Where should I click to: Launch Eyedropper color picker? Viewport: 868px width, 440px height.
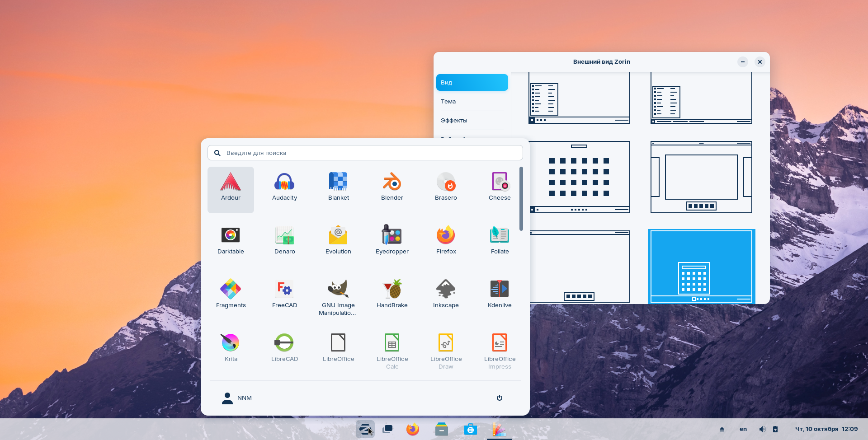coord(392,243)
